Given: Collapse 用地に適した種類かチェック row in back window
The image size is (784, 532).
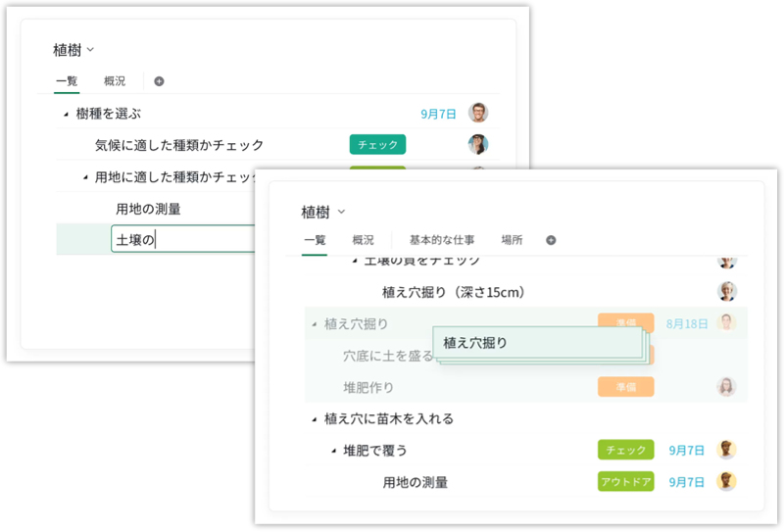Looking at the screenshot, I should click(85, 177).
